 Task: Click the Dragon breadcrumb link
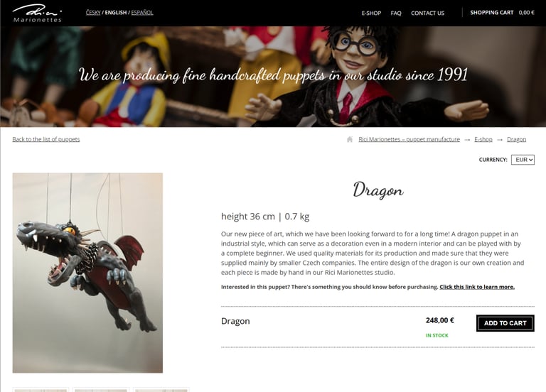[x=516, y=139]
